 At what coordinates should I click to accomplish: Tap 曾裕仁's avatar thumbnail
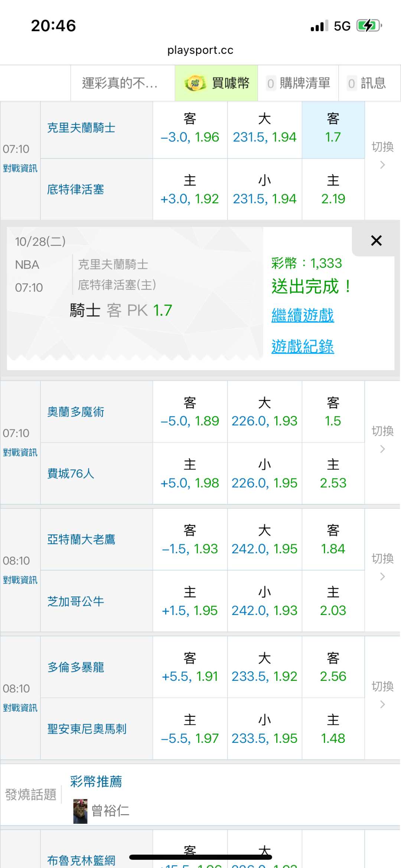click(80, 811)
